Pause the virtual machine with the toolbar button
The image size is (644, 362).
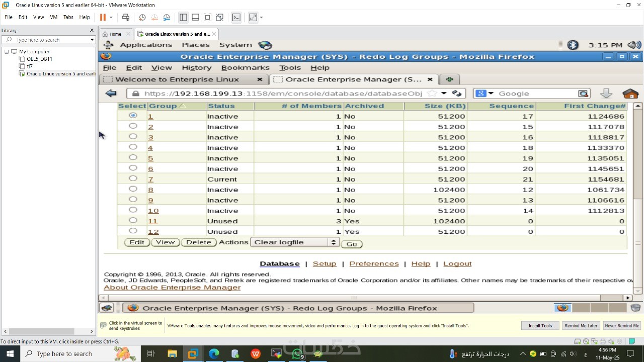click(x=103, y=17)
